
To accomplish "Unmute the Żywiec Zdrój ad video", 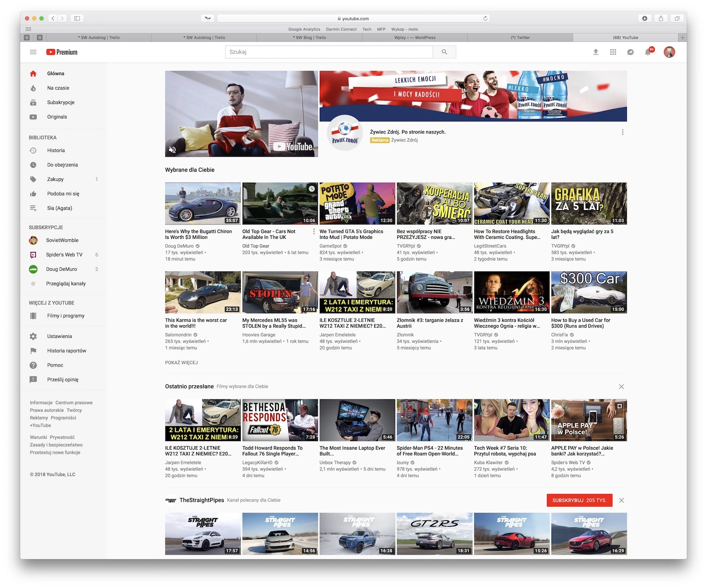I will [x=172, y=149].
